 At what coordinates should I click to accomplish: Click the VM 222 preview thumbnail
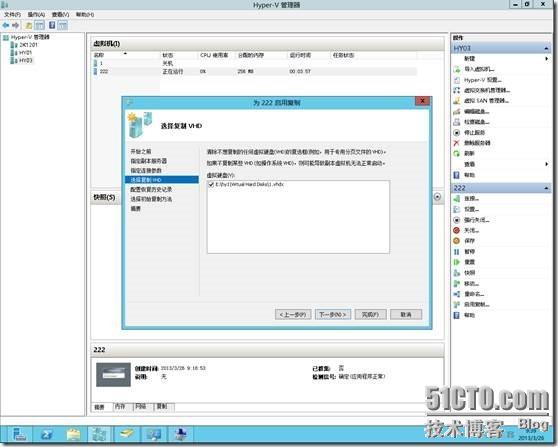tap(114, 375)
